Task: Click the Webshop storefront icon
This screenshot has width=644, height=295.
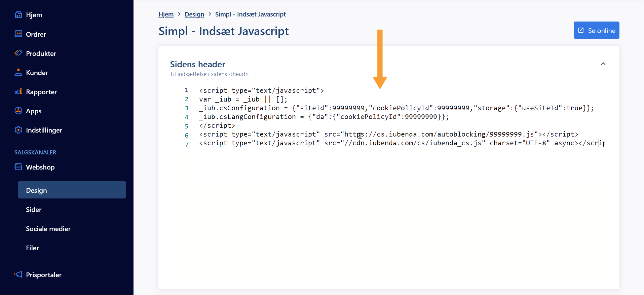Action: tap(18, 167)
